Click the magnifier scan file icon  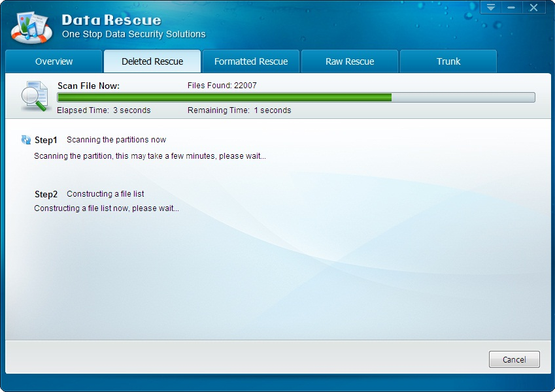point(34,97)
